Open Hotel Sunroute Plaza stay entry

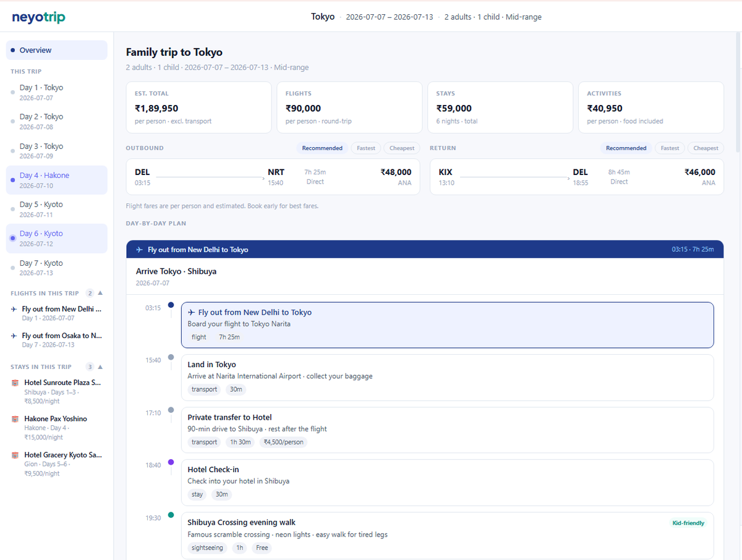tap(57, 392)
